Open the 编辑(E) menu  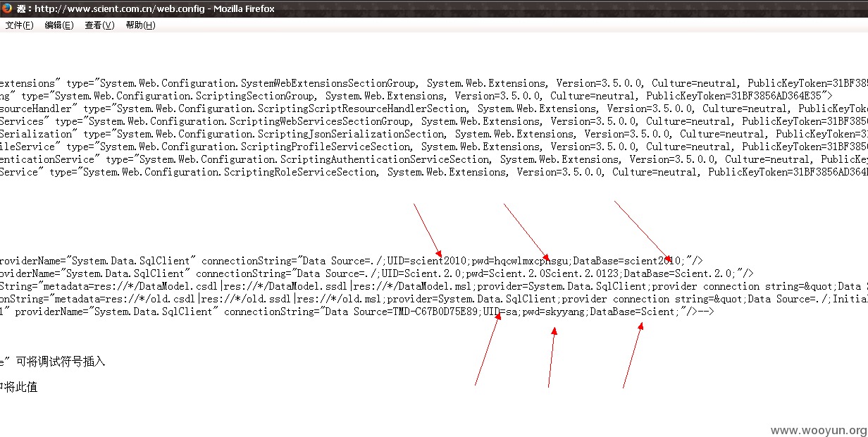click(x=59, y=25)
